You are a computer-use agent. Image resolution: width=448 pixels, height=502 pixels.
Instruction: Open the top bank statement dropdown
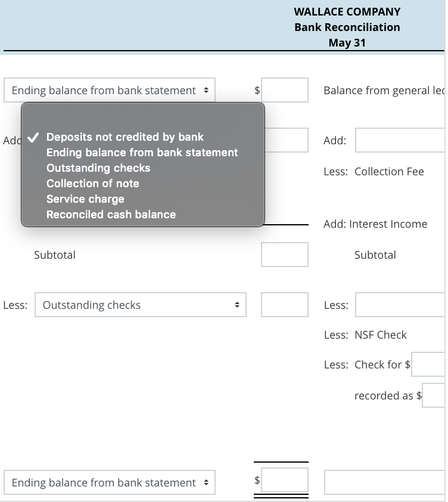pos(109,90)
